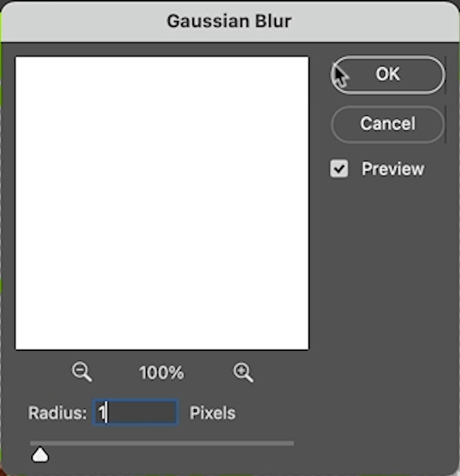The height and width of the screenshot is (476, 460).
Task: Cancel the Gaussian Blur dialog
Action: click(x=388, y=124)
